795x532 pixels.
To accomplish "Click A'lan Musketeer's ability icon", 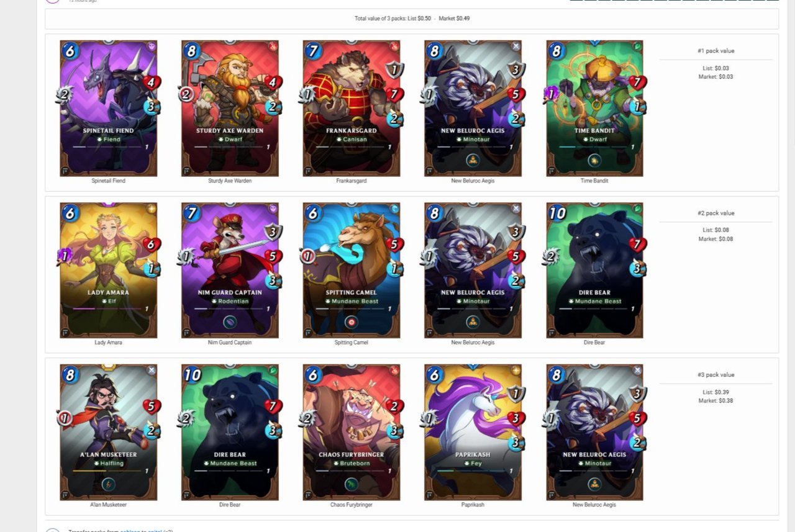I will [x=108, y=484].
